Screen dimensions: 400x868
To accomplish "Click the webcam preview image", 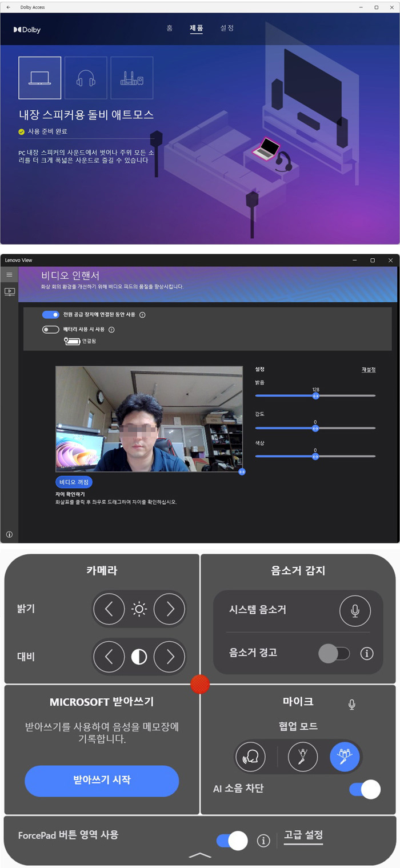I will 149,419.
